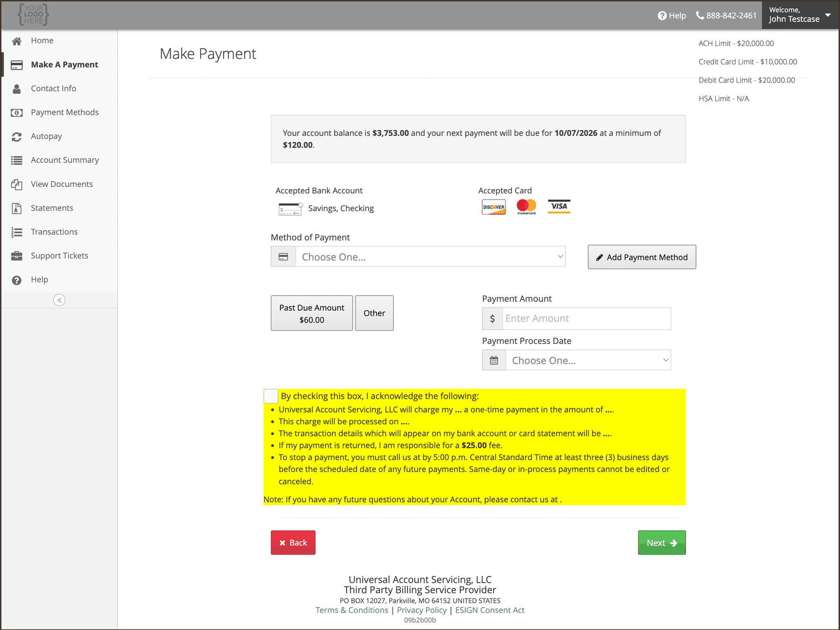Viewport: 840px width, 630px height.
Task: Click the check image under Accepted Bank Account
Action: [x=290, y=209]
